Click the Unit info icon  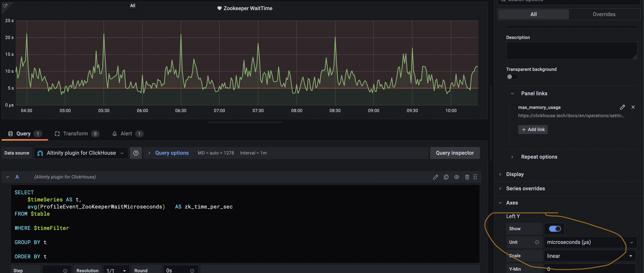pos(537,242)
